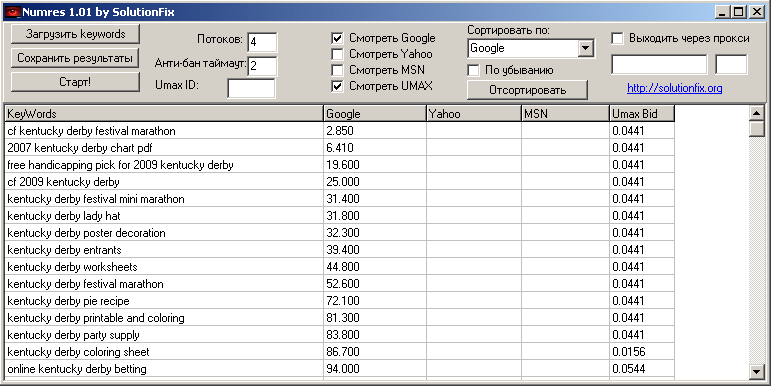This screenshot has height=386, width=771.
Task: Enable the Смотреть Yahoo checkbox
Action: point(337,54)
